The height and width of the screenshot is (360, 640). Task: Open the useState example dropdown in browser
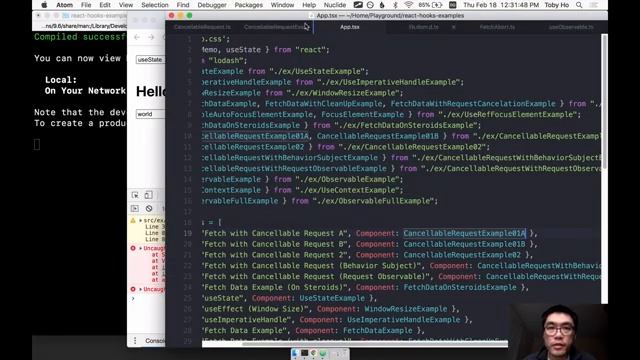pos(151,60)
